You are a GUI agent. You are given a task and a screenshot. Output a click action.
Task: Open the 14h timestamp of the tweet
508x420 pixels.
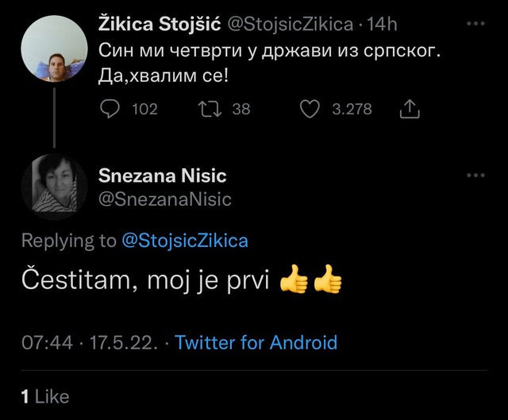[x=383, y=25]
